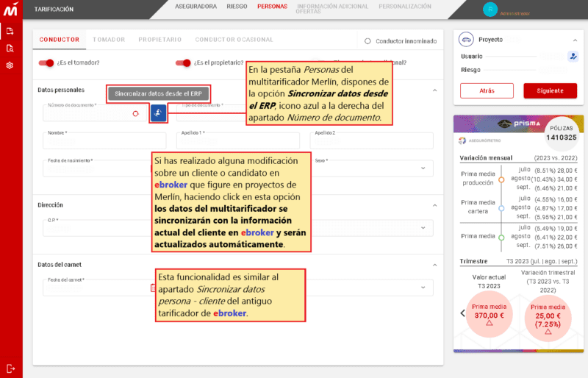588x378 pixels.
Task: Click the Prisma logo banner
Action: 519,123
